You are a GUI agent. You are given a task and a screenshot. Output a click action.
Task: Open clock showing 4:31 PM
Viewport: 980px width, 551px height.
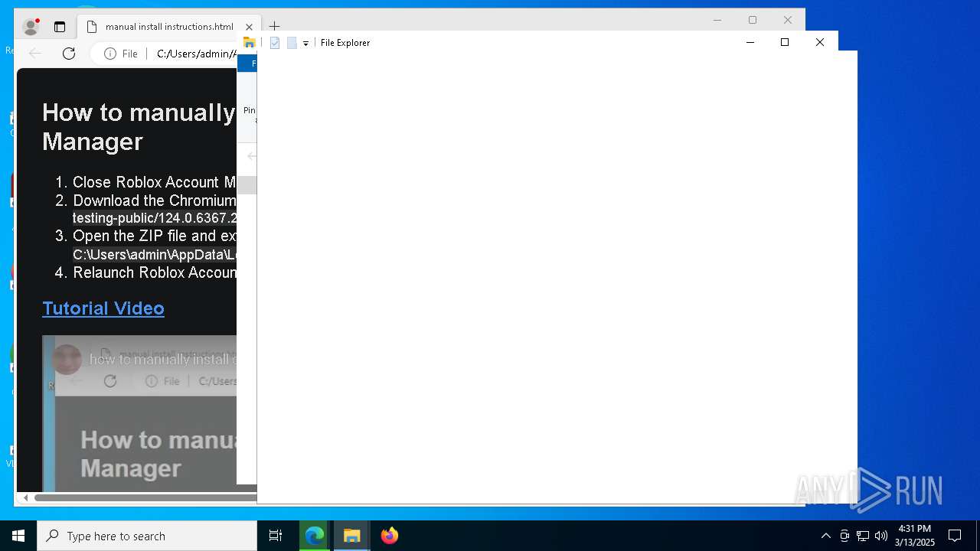click(914, 536)
